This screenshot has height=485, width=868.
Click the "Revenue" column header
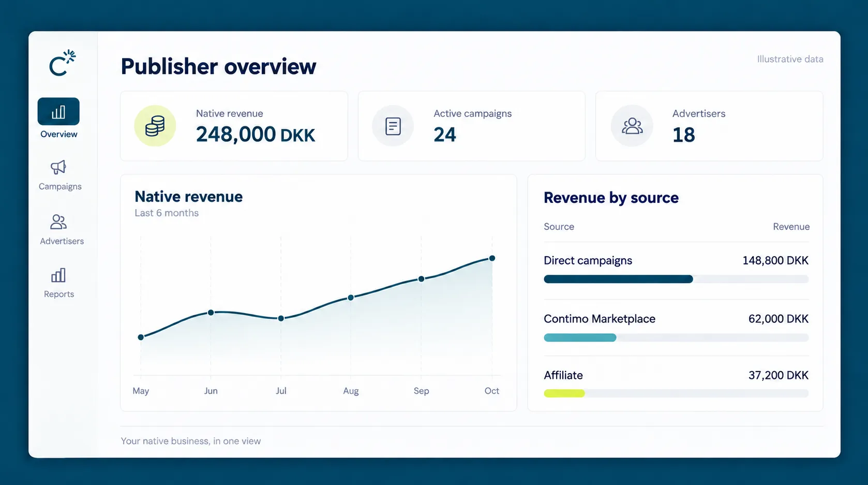791,227
